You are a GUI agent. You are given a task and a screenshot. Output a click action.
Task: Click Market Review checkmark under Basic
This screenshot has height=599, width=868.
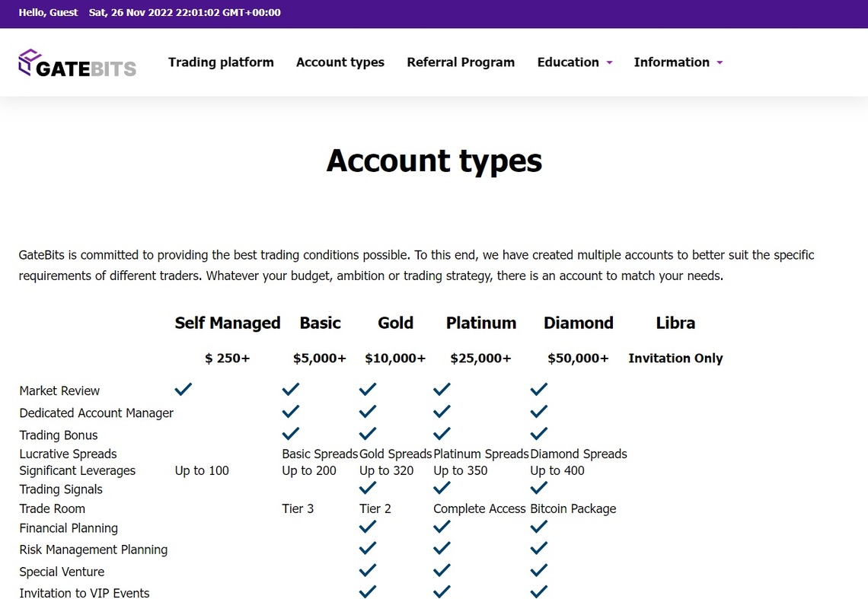tap(291, 389)
